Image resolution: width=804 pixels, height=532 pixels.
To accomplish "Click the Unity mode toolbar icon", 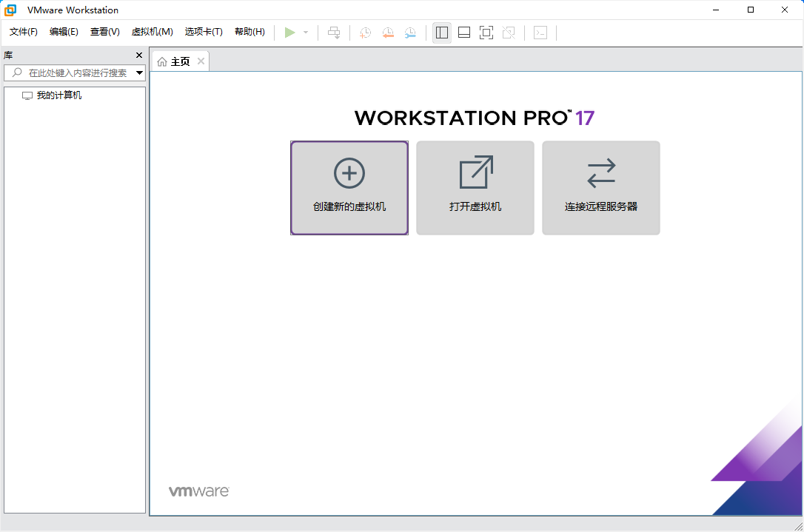I will tap(509, 33).
